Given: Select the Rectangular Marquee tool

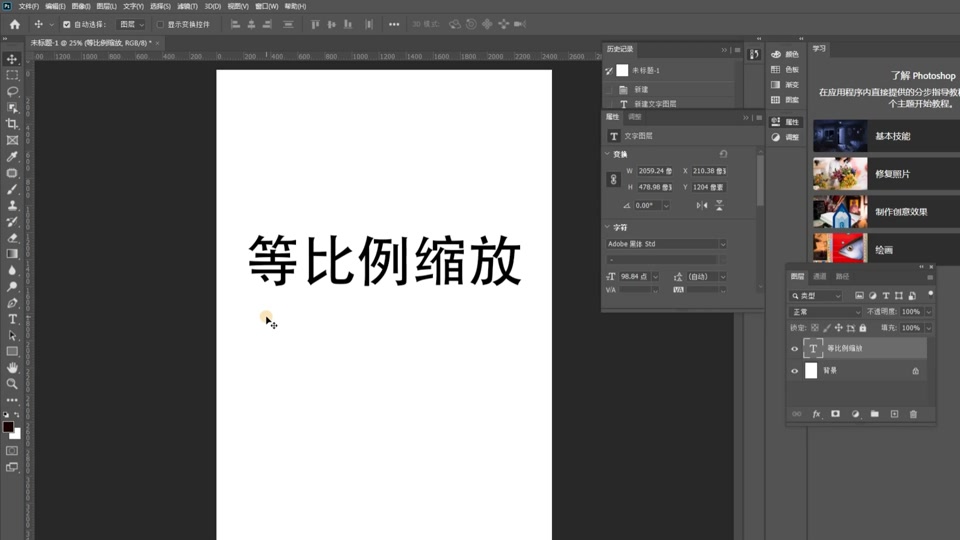Looking at the screenshot, I should click(x=12, y=75).
